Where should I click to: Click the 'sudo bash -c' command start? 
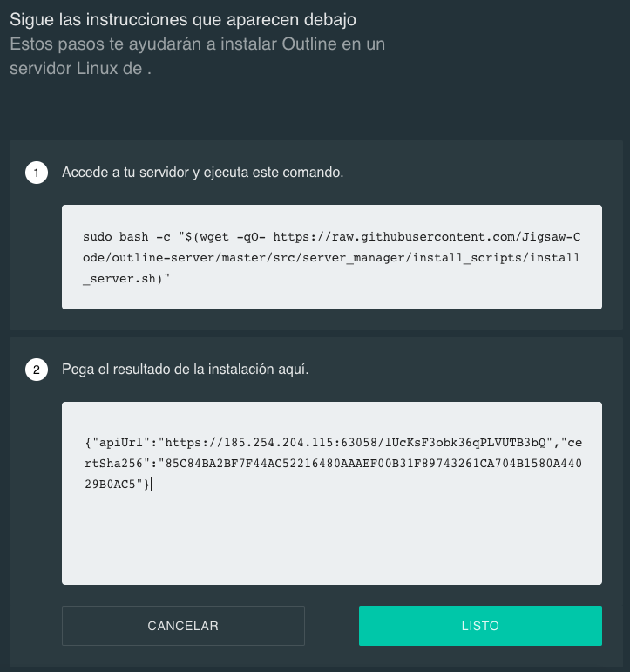coord(126,237)
